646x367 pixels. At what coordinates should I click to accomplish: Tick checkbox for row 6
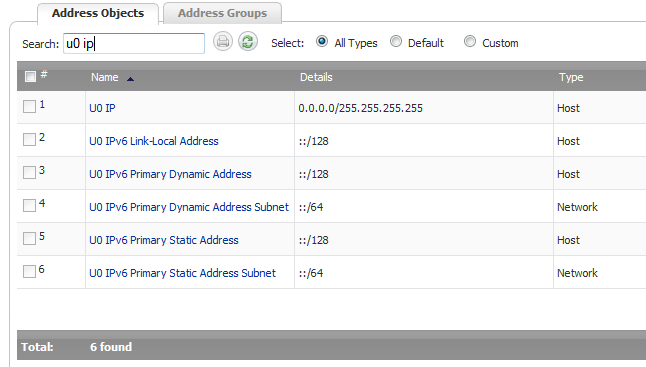tap(29, 271)
